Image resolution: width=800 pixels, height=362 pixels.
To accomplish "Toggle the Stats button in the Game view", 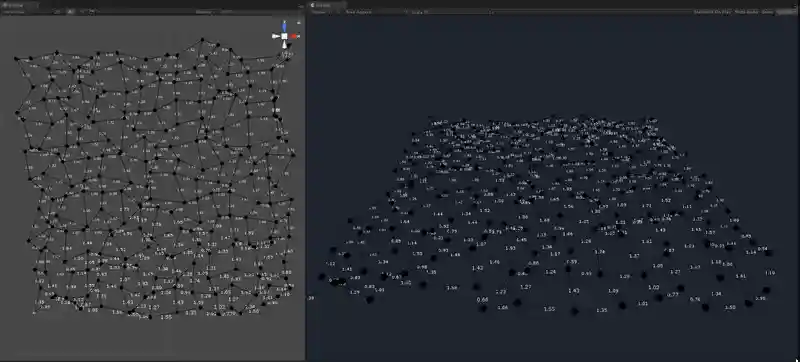I will [767, 12].
